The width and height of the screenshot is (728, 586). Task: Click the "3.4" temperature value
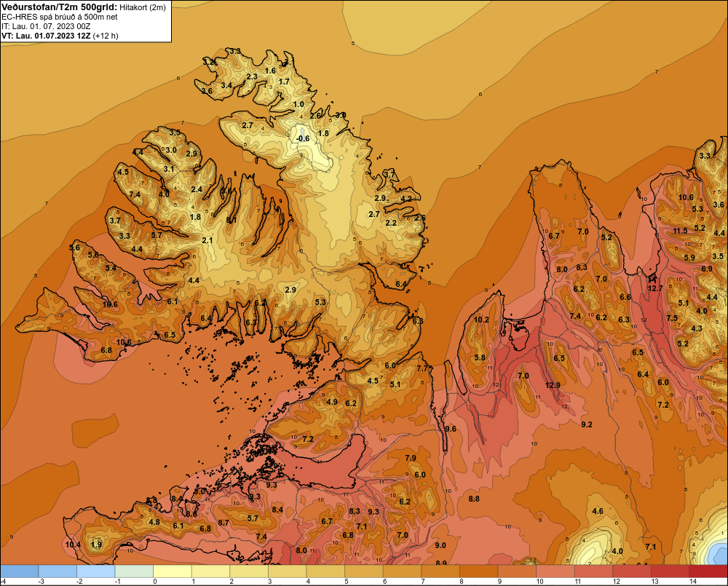pos(226,85)
